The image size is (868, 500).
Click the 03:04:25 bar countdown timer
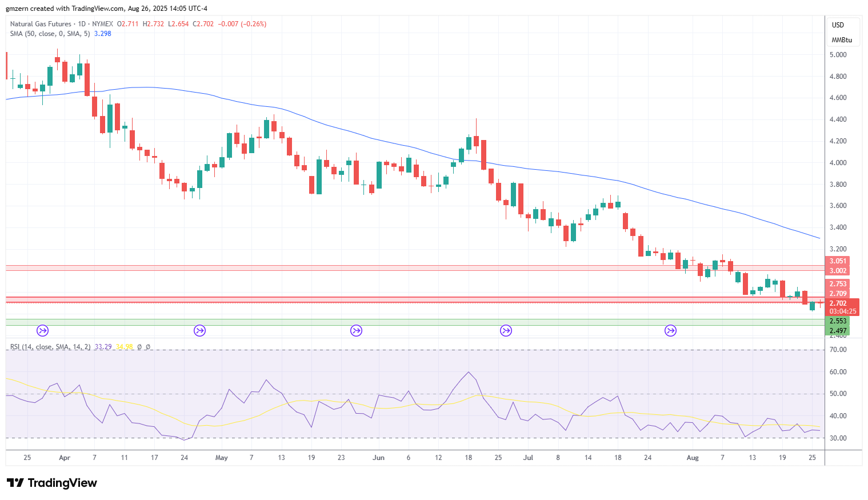[x=843, y=311]
